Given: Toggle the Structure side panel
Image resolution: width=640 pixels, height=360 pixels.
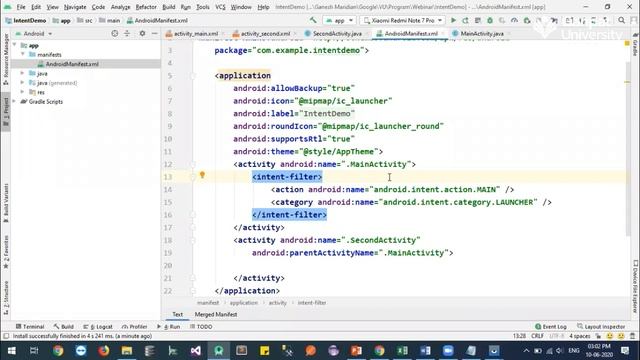Looking at the screenshot, I should pyautogui.click(x=6, y=298).
